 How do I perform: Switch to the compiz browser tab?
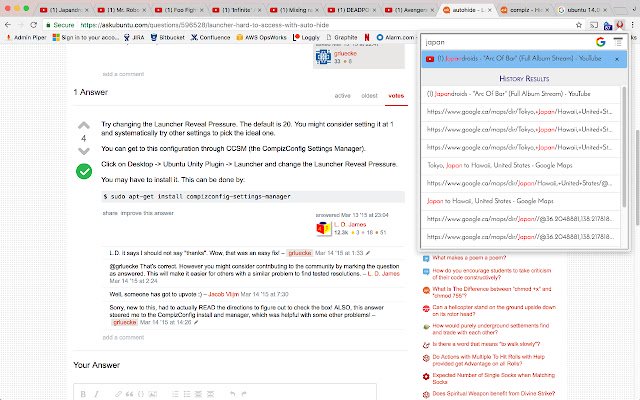point(524,10)
